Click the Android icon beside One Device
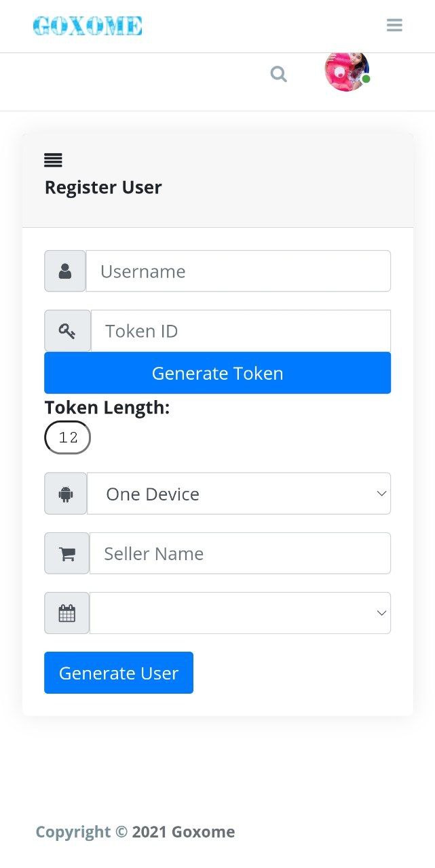The image size is (435, 868). click(x=66, y=493)
